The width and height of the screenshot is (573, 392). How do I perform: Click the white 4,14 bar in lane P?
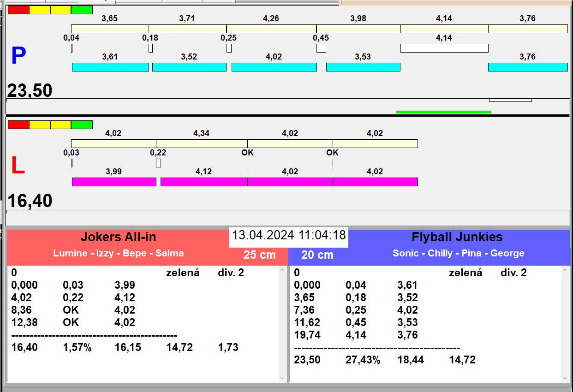point(444,48)
